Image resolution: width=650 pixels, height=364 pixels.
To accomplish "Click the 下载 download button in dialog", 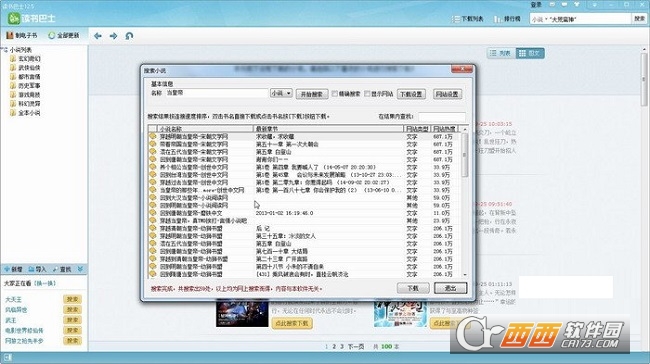I will pos(413,288).
